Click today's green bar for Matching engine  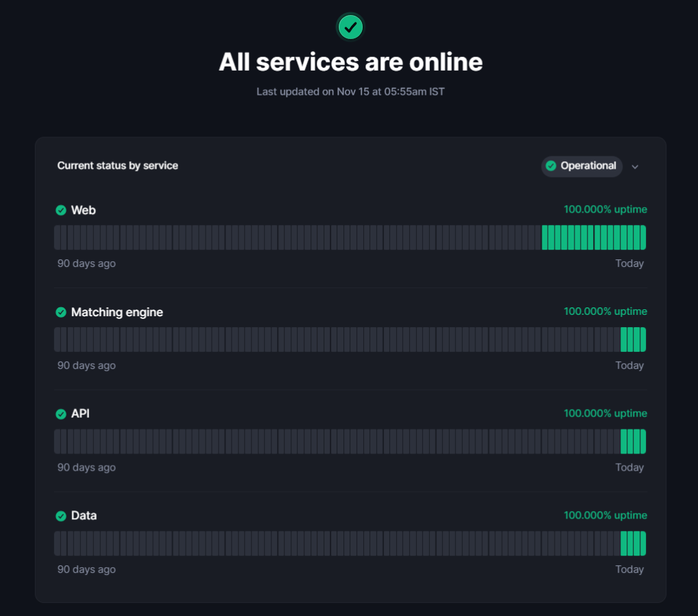[x=643, y=340]
